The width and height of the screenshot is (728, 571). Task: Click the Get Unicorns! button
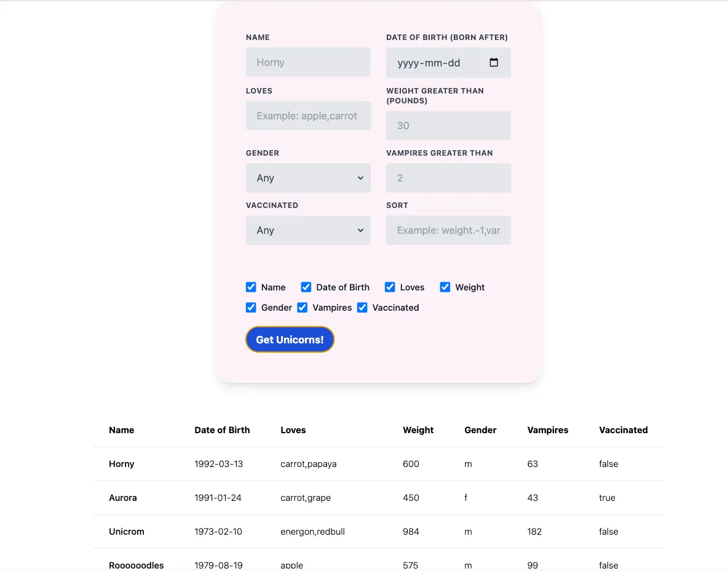pyautogui.click(x=290, y=339)
